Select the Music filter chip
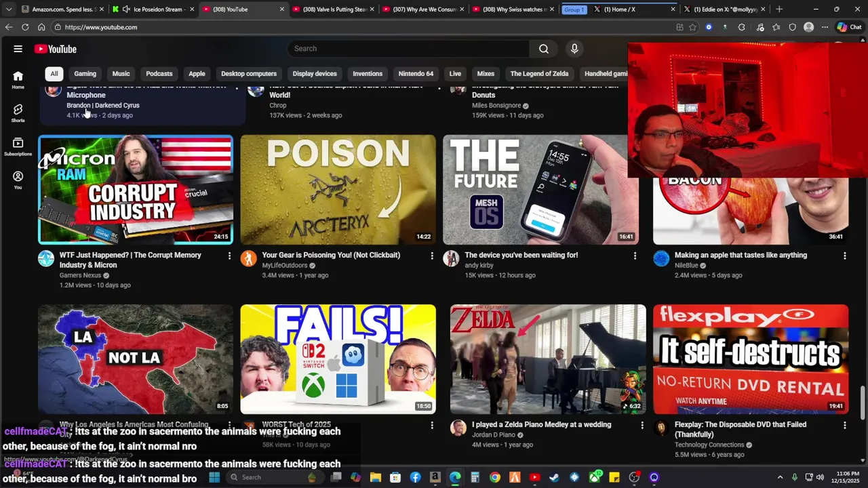Image resolution: width=868 pixels, height=488 pixels. 121,73
